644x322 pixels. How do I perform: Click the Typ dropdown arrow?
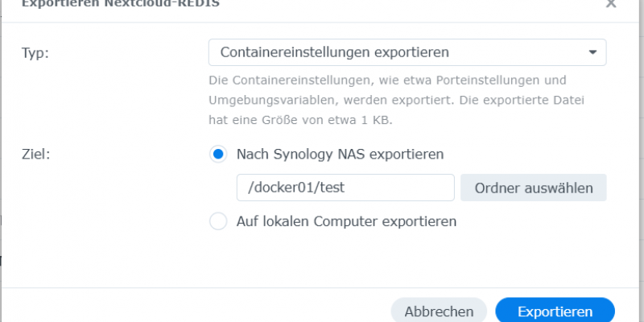(593, 53)
